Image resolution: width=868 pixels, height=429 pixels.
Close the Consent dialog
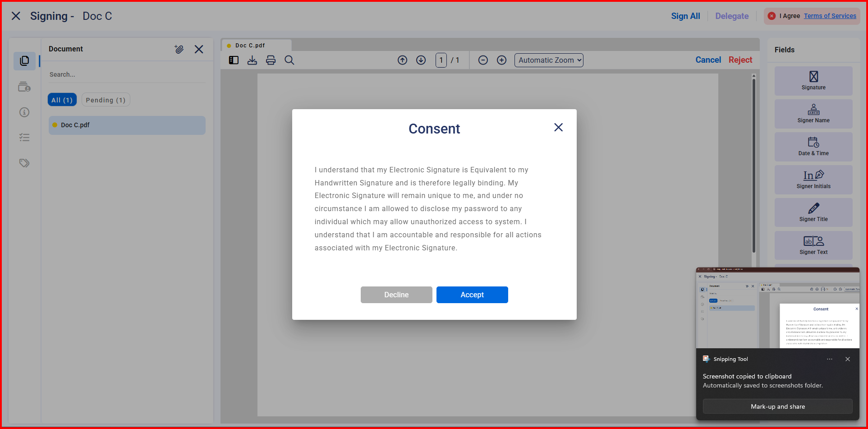[x=558, y=128]
